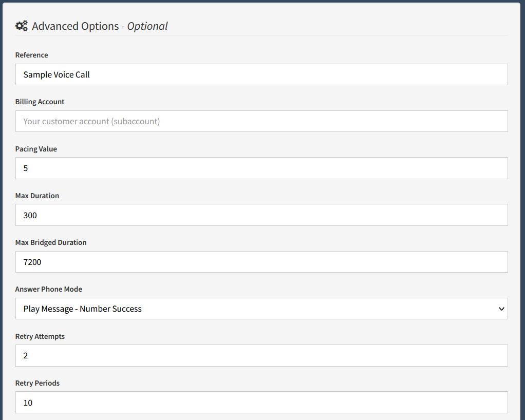This screenshot has width=525, height=420.
Task: Click the Retry Periods input showing 10
Action: 205,403
